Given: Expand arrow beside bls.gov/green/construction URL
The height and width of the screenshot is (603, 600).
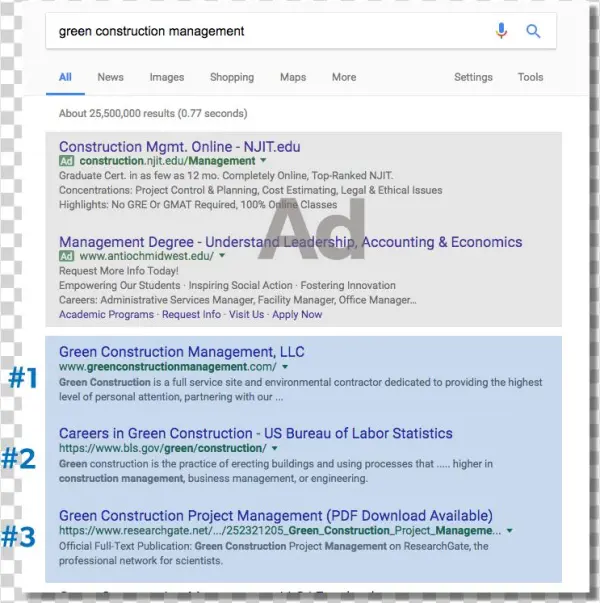Looking at the screenshot, I should point(275,448).
